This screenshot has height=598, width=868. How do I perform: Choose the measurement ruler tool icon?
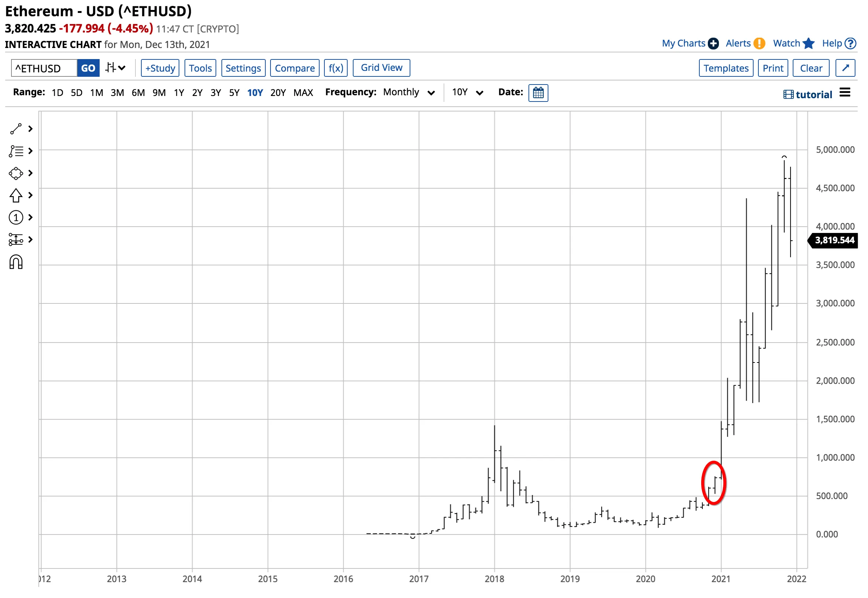point(16,240)
